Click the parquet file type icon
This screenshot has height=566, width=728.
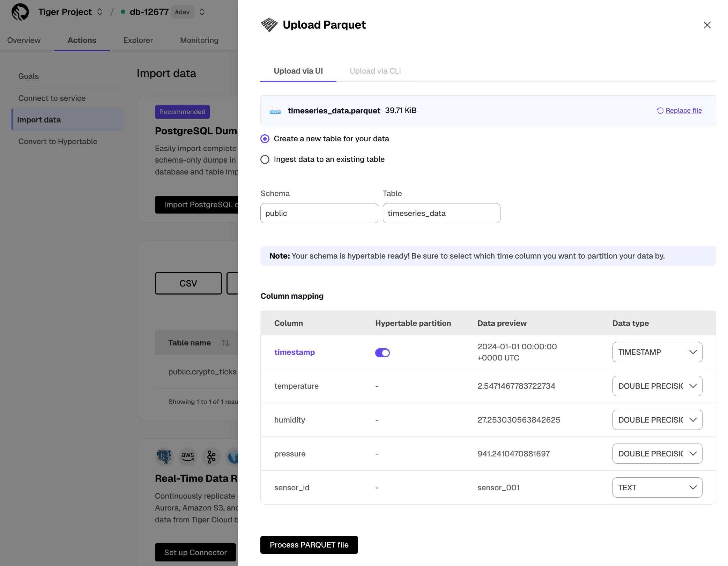(x=275, y=111)
